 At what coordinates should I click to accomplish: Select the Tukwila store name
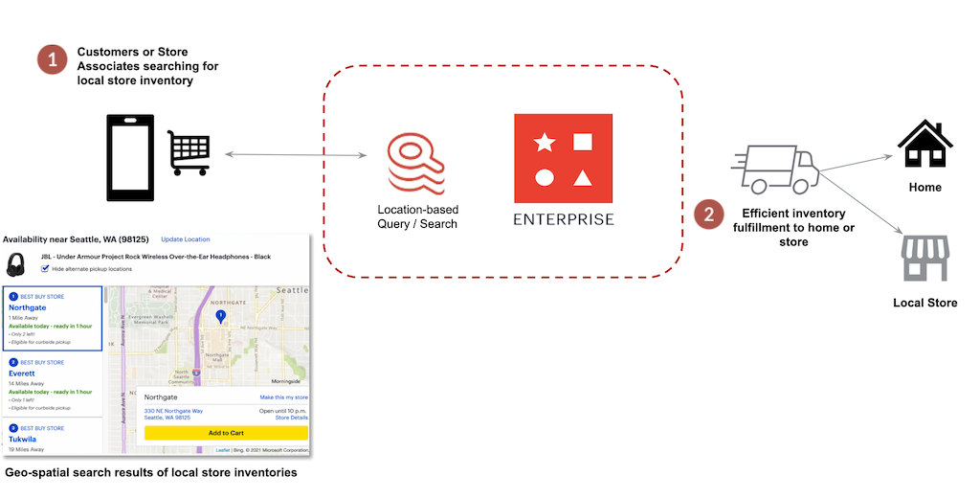click(x=23, y=440)
